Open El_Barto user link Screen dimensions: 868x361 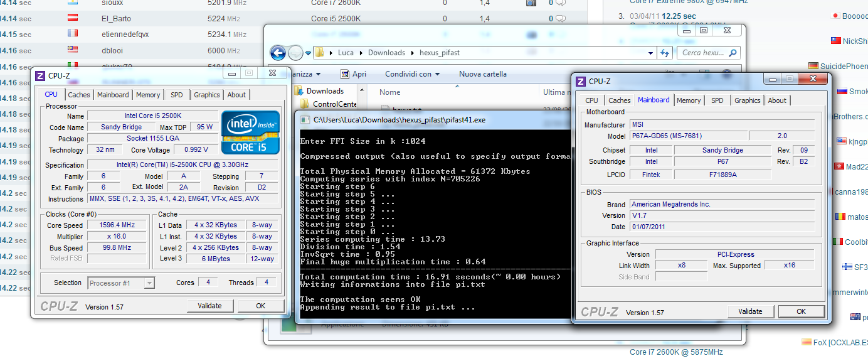coord(116,19)
